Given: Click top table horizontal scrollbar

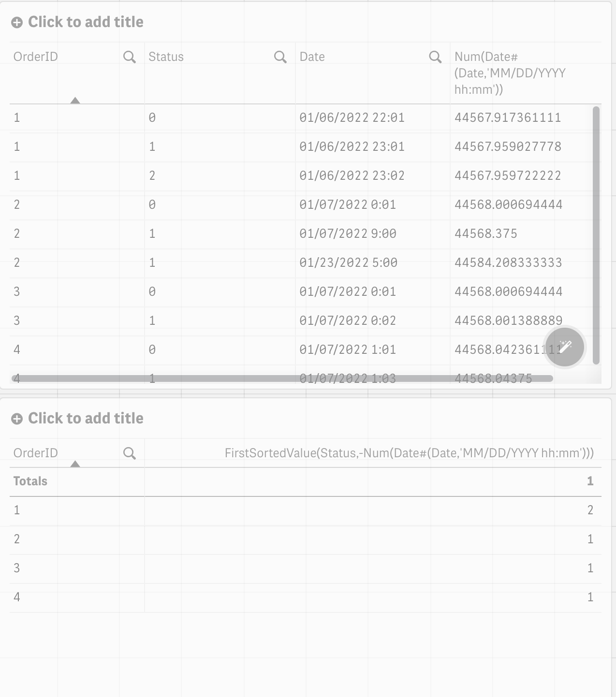Looking at the screenshot, I should [281, 378].
